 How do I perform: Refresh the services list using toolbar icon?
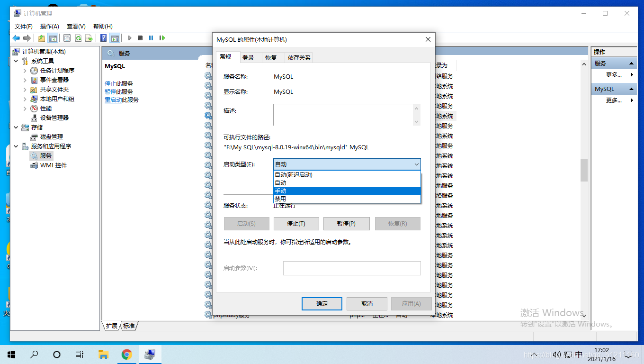point(78,38)
